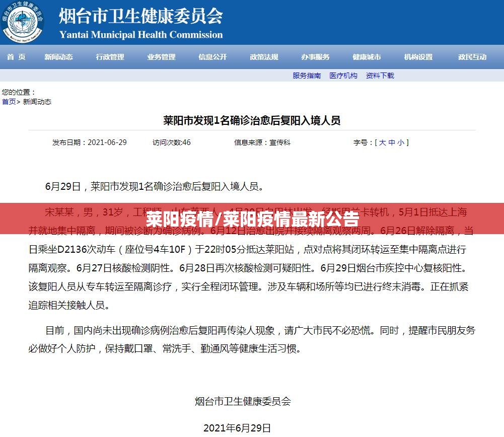The image size is (504, 437).
Task: Open 办事服务 in the navigation bar
Action: [x=315, y=57]
